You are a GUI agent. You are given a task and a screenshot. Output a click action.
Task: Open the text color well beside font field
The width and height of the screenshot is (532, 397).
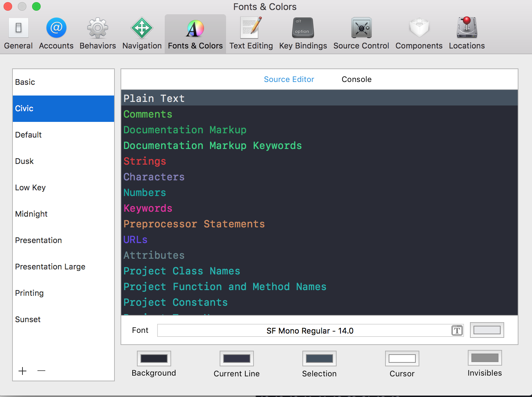tap(487, 330)
